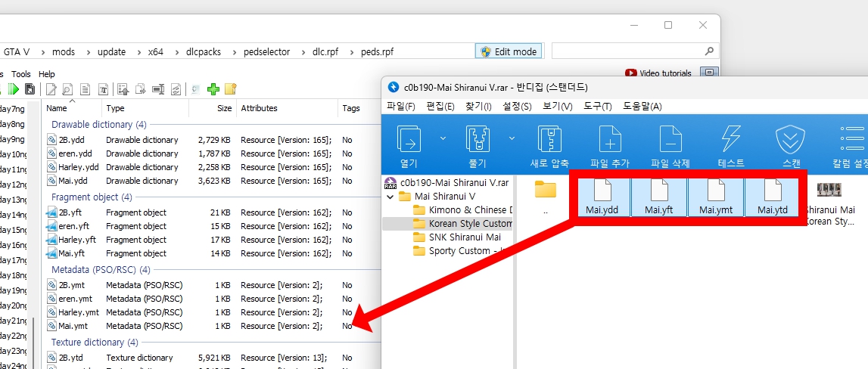Open the Video tutorials link
The height and width of the screenshot is (369, 868).
(x=658, y=73)
